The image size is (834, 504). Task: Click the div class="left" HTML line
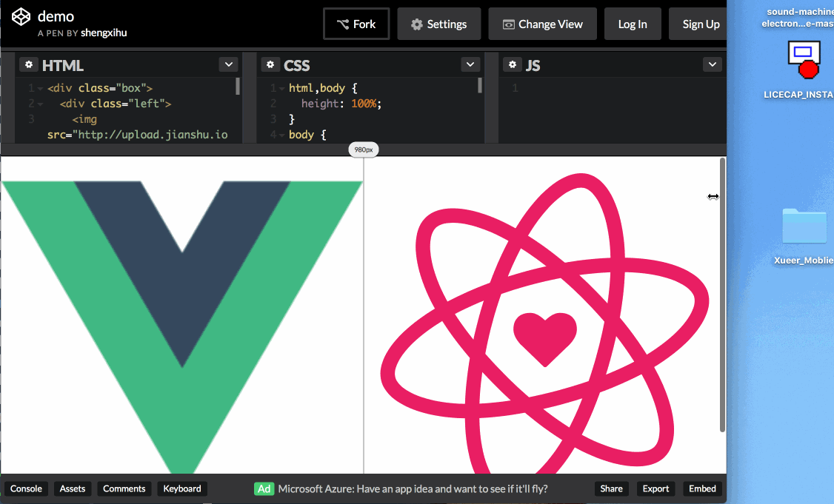pyautogui.click(x=116, y=104)
